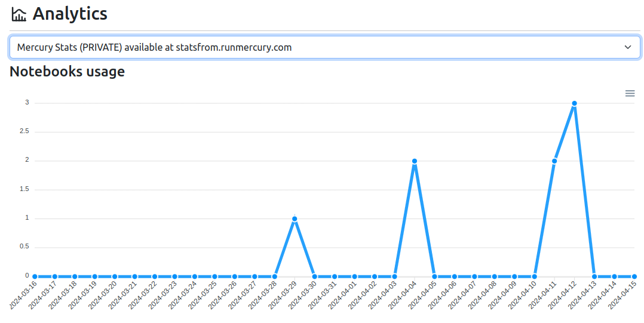Click the data point for 2024-04-15
Viewport: 644px width, 323px height.
coord(634,276)
